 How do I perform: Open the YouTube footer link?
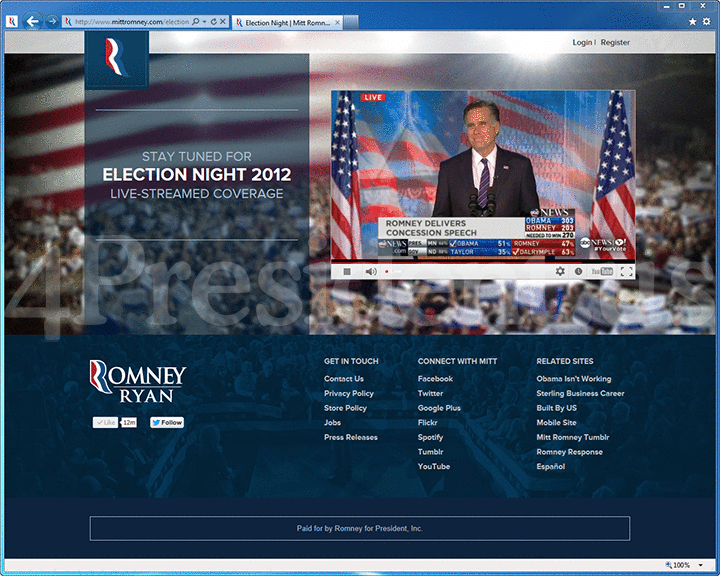tap(434, 467)
